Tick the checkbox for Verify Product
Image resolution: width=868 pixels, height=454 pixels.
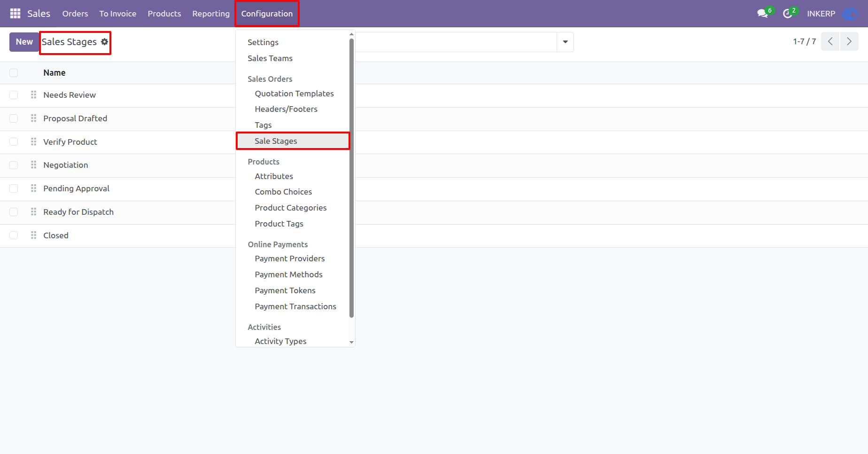click(x=14, y=142)
